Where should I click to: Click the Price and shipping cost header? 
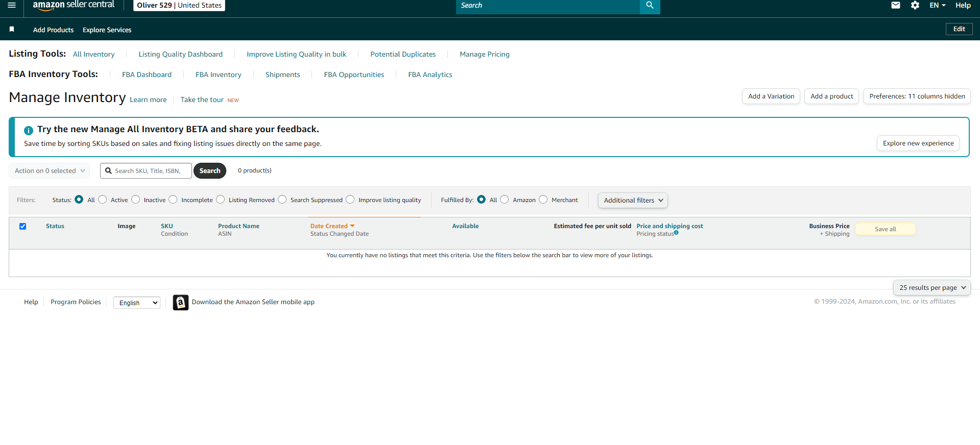point(670,226)
